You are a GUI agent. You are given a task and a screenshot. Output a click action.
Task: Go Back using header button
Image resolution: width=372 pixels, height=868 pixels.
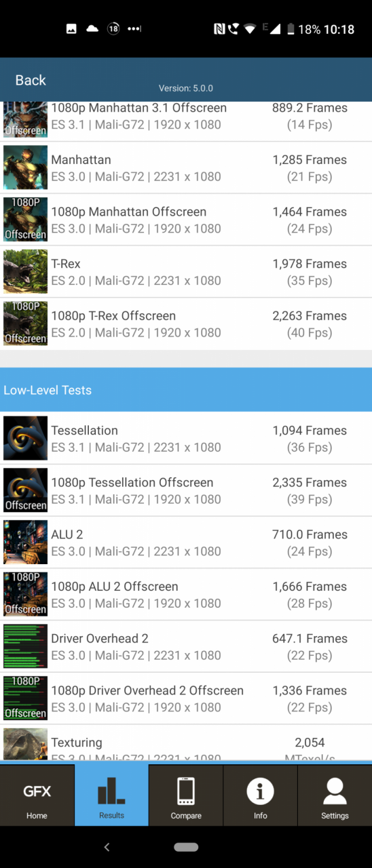point(31,80)
